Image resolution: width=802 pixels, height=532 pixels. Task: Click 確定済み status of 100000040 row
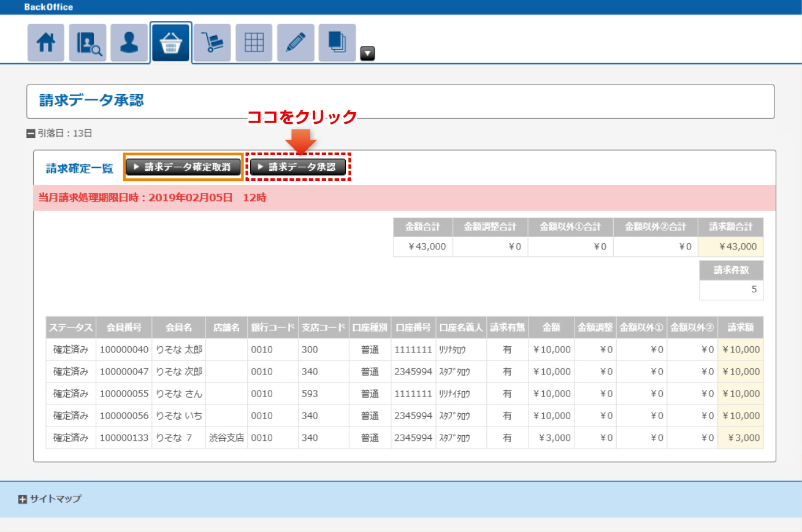[x=71, y=350]
